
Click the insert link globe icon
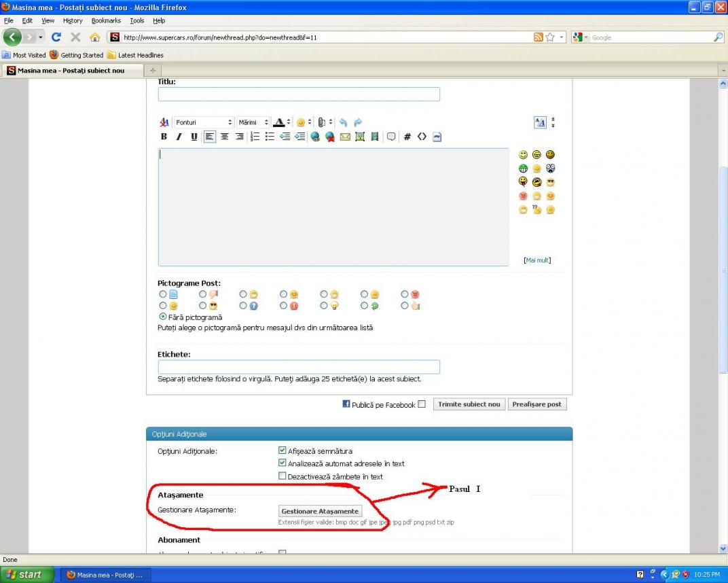pyautogui.click(x=315, y=137)
